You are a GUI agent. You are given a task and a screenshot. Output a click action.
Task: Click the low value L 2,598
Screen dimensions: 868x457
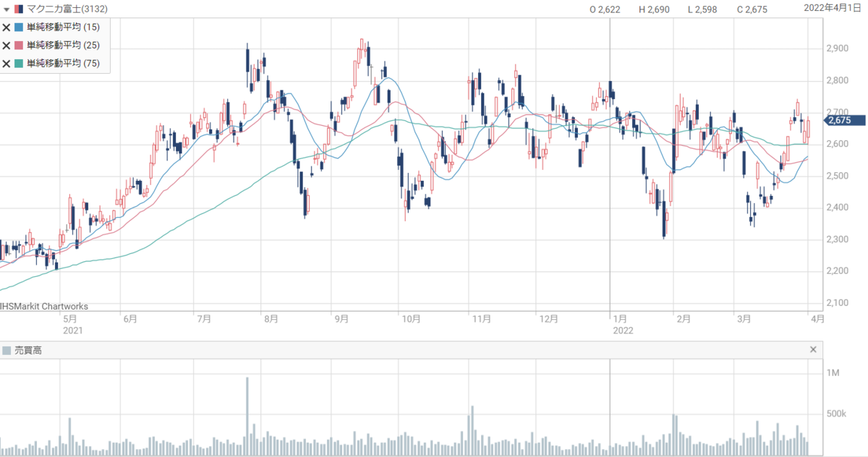point(702,9)
